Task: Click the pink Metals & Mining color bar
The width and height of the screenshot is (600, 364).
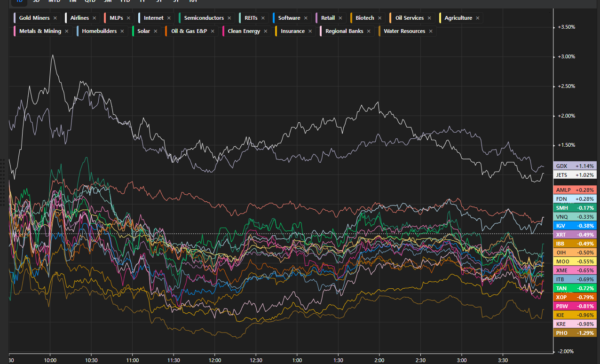Action: point(16,32)
